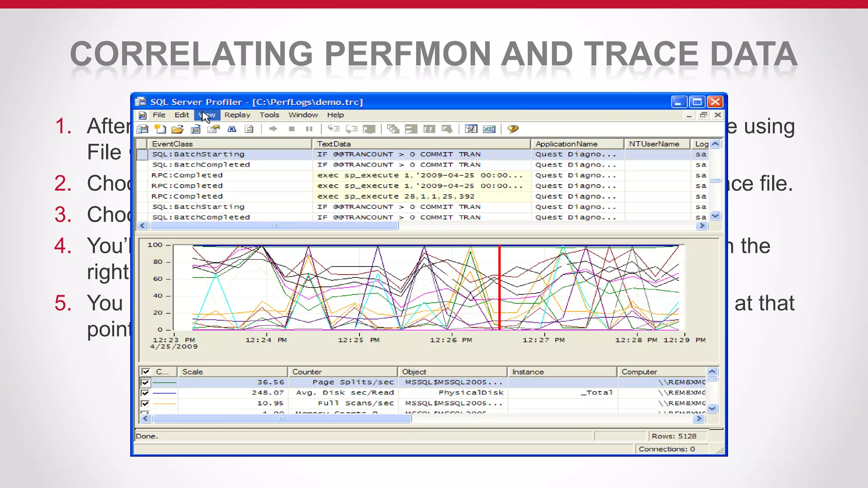The width and height of the screenshot is (868, 488).
Task: Select the first SQL:BatchCompleted row
Action: click(x=423, y=165)
